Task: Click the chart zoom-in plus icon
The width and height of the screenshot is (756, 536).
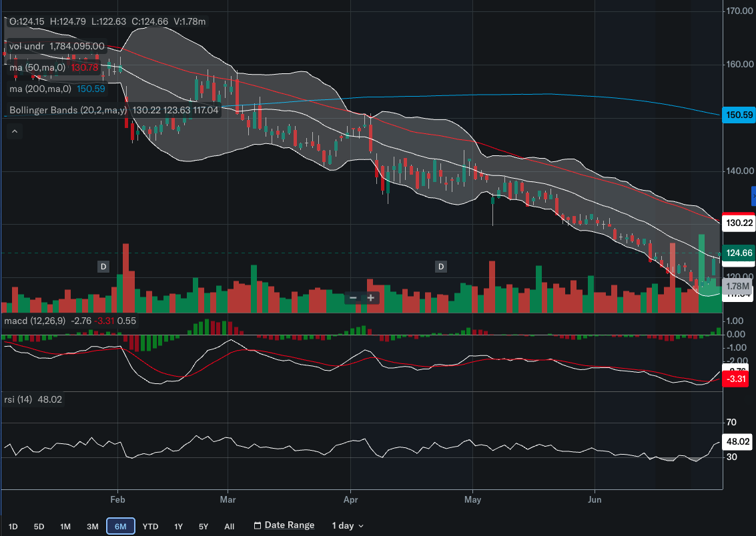Action: coord(370,297)
